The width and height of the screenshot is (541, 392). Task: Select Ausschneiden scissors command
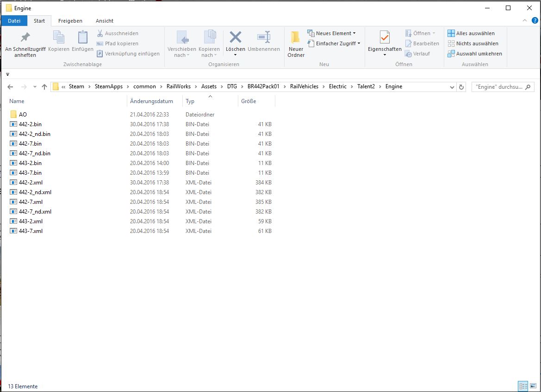tap(117, 33)
